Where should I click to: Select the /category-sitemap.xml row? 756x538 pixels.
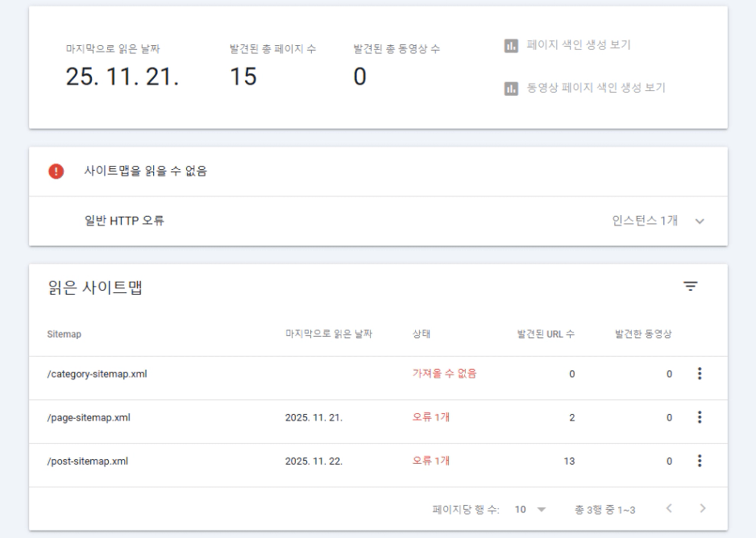97,374
